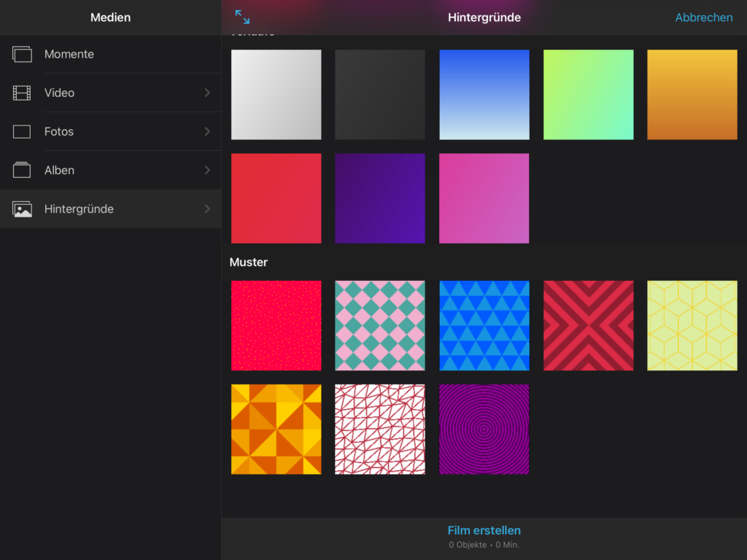Click the Momente stacked photos icon
The image size is (747, 560).
point(22,54)
